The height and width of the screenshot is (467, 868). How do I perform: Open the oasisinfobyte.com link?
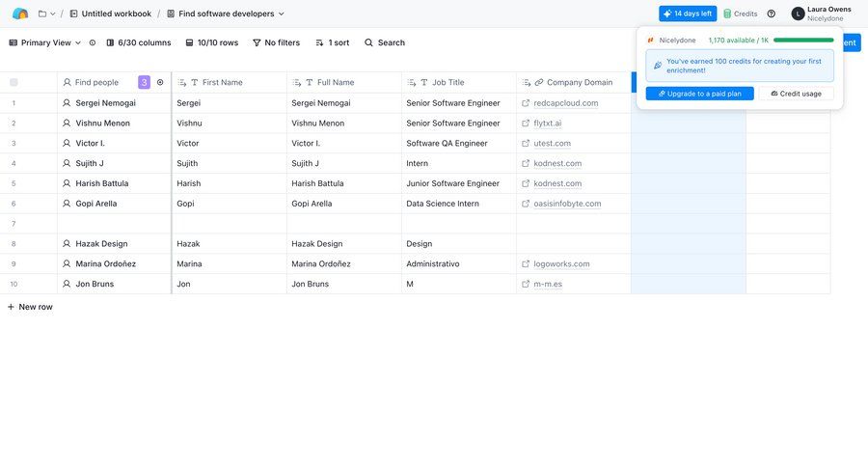pyautogui.click(x=567, y=204)
